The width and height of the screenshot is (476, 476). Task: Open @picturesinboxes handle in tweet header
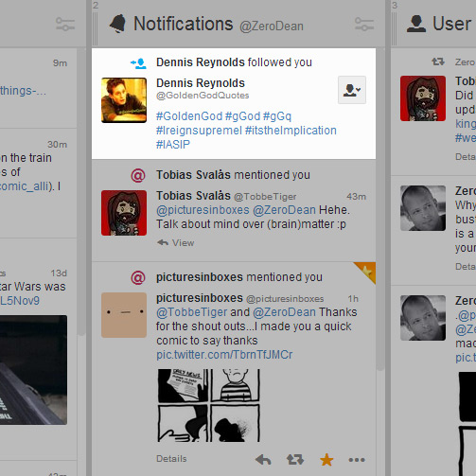[x=285, y=299]
